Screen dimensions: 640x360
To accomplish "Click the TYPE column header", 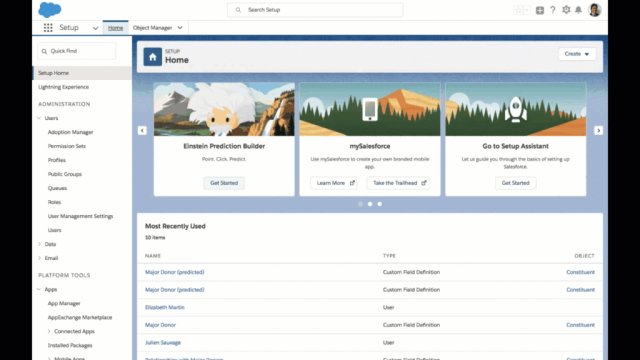I will click(389, 256).
